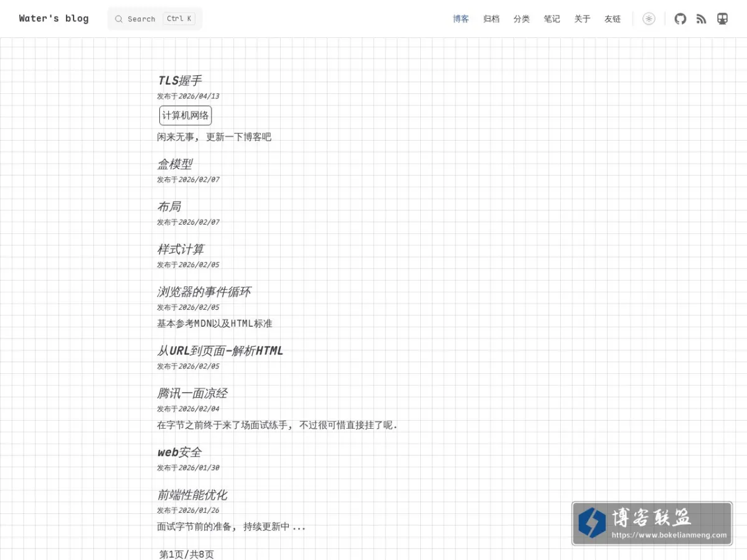Focus the Search box
Image resolution: width=747 pixels, height=560 pixels.
coord(155,19)
